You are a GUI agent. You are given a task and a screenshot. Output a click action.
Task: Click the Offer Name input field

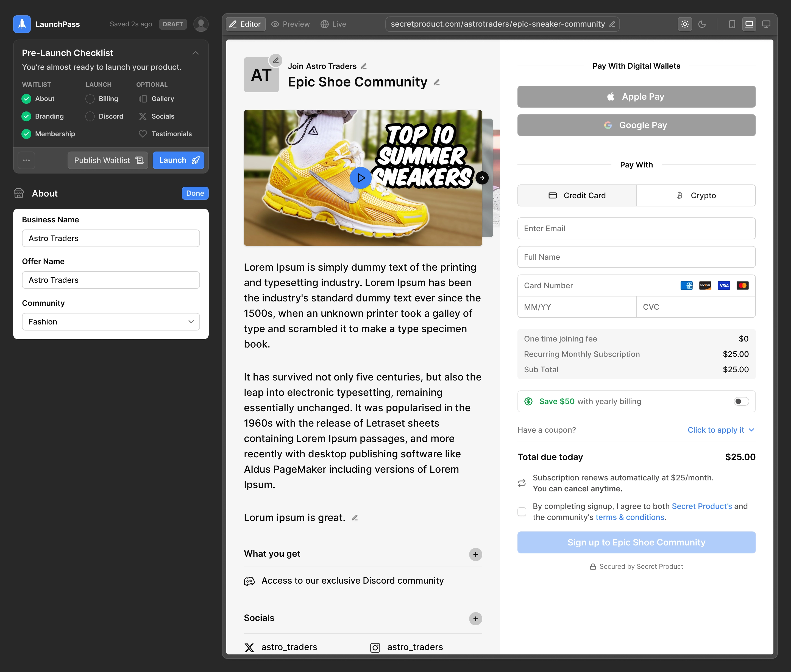tap(111, 280)
